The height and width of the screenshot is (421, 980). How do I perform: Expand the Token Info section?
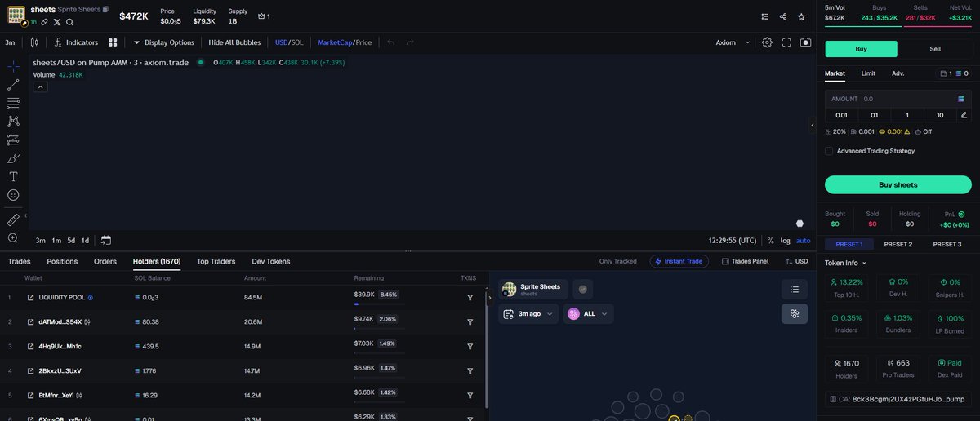click(845, 263)
